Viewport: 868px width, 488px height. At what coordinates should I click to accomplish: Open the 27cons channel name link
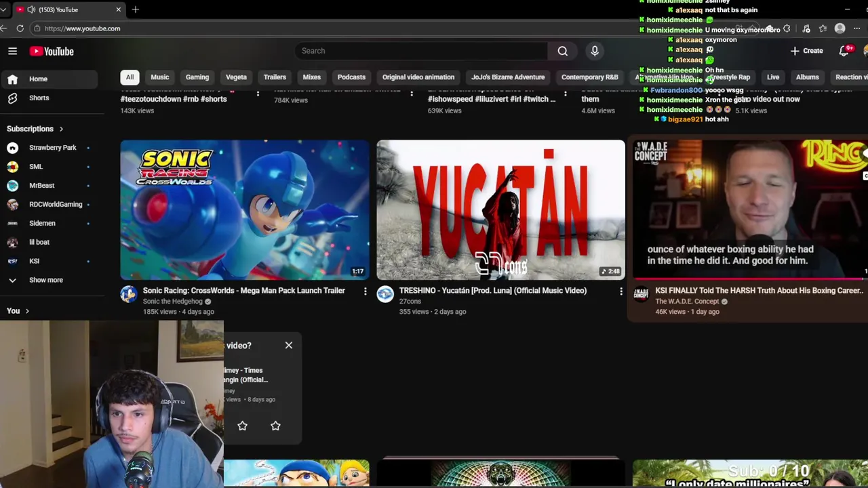pos(410,302)
